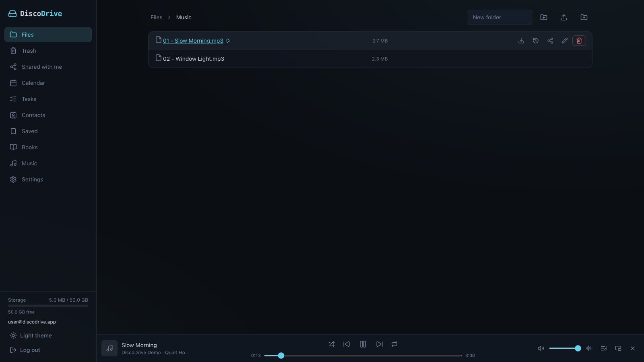
Task: Open Books in the sidebar
Action: [x=48, y=147]
